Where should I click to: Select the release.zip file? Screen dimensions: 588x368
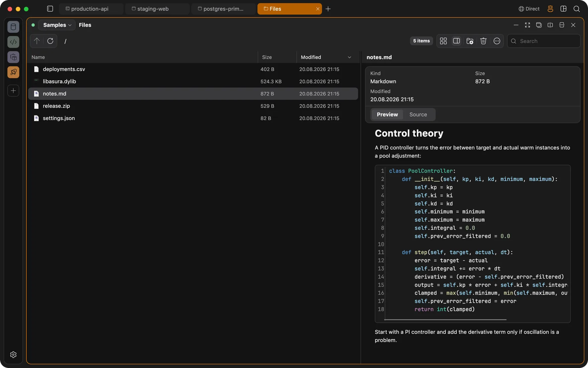[193, 106]
